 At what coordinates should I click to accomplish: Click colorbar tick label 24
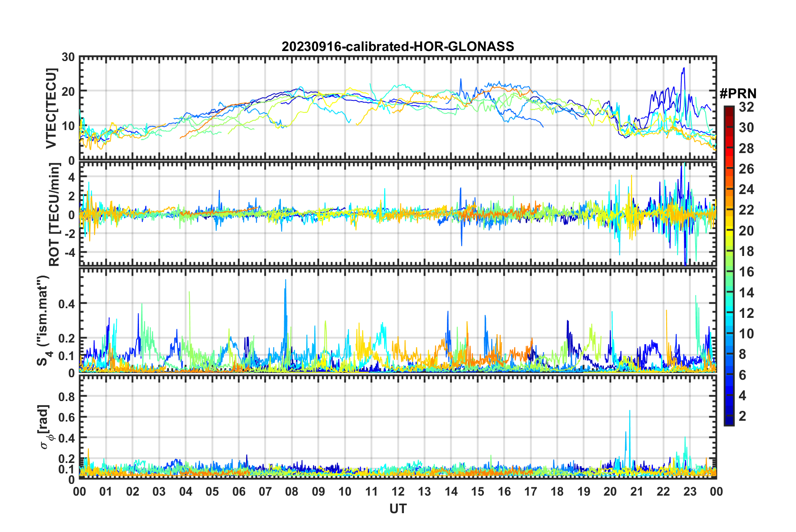(x=746, y=189)
